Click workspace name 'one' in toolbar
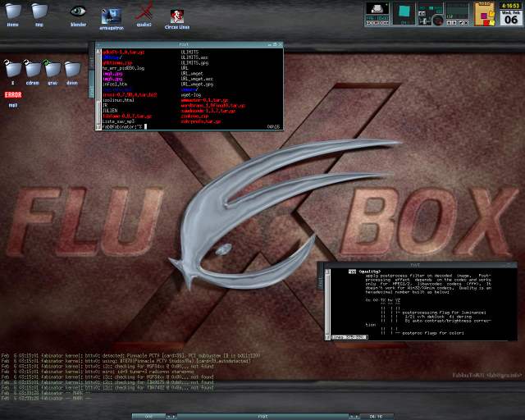The width and height of the screenshot is (525, 420). tap(148, 417)
